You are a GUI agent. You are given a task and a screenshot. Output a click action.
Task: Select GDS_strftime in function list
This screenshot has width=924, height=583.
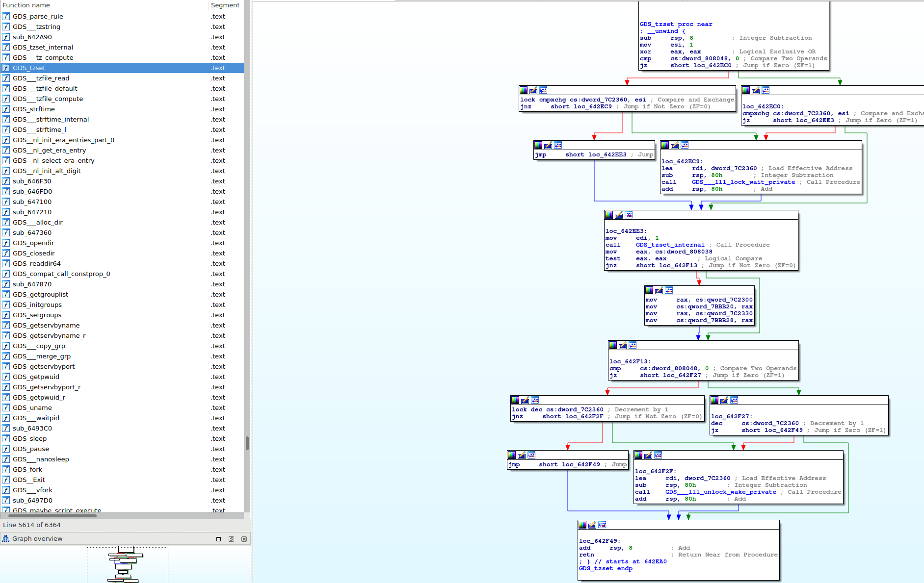122,109
